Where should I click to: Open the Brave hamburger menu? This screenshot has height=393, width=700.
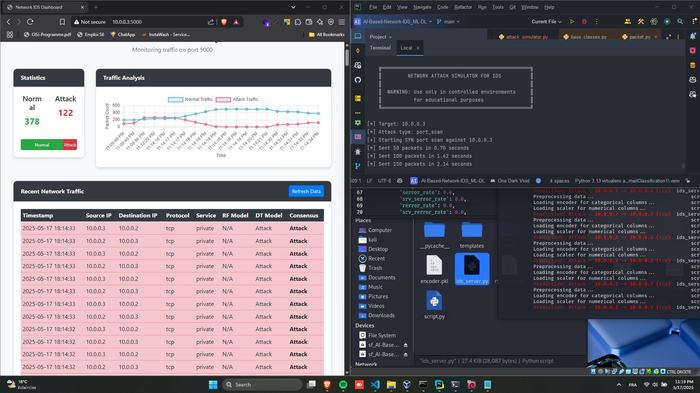tap(342, 21)
